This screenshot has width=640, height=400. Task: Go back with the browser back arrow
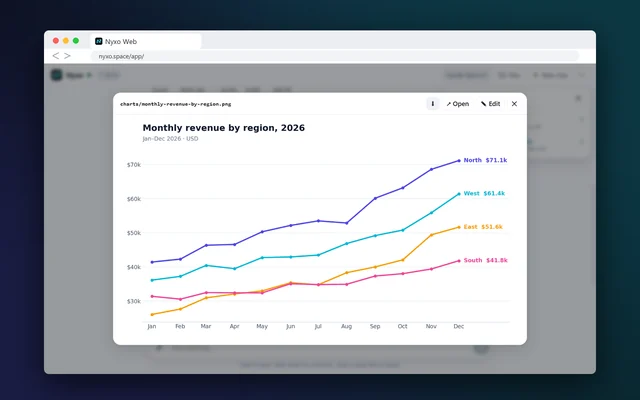(56, 56)
